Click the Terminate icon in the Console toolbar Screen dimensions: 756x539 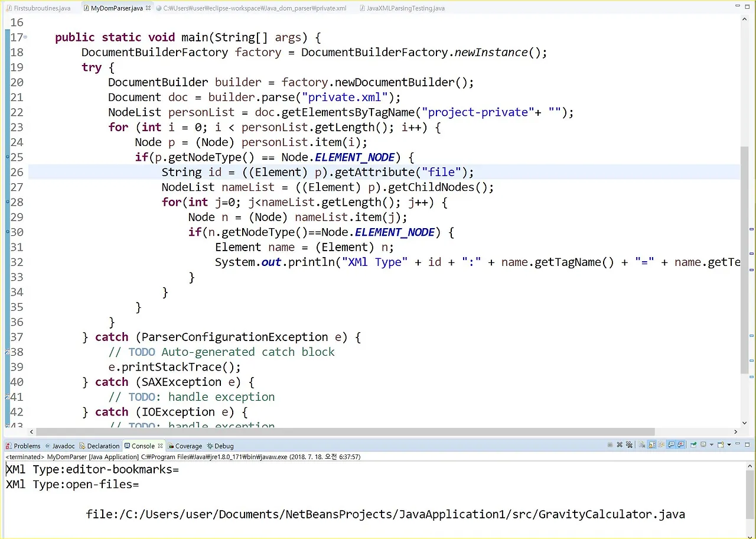click(x=610, y=444)
